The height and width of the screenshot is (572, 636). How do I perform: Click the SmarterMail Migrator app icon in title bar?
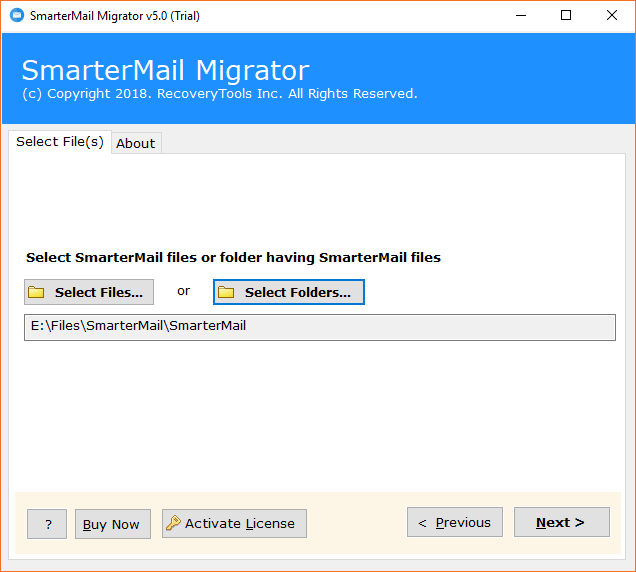[x=17, y=15]
